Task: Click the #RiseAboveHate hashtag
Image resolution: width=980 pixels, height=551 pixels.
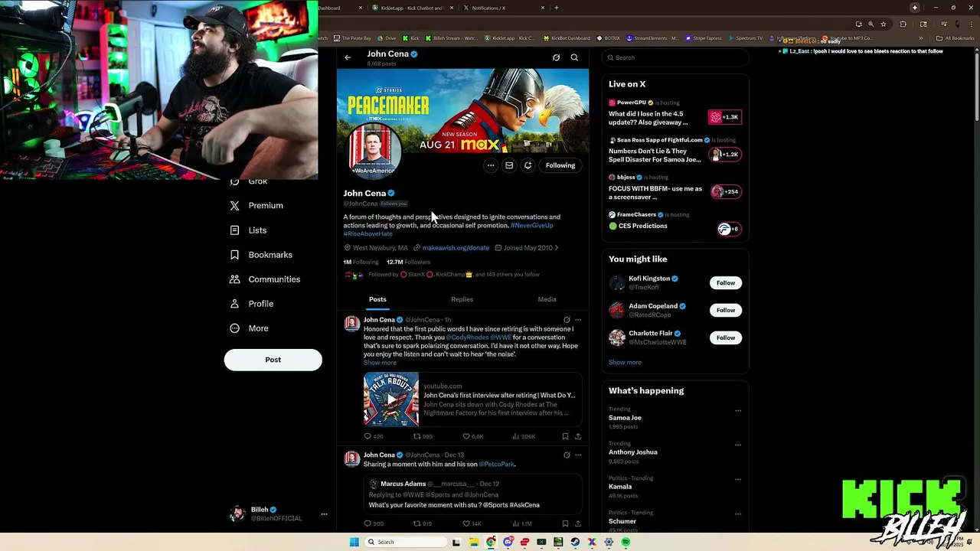Action: click(367, 234)
